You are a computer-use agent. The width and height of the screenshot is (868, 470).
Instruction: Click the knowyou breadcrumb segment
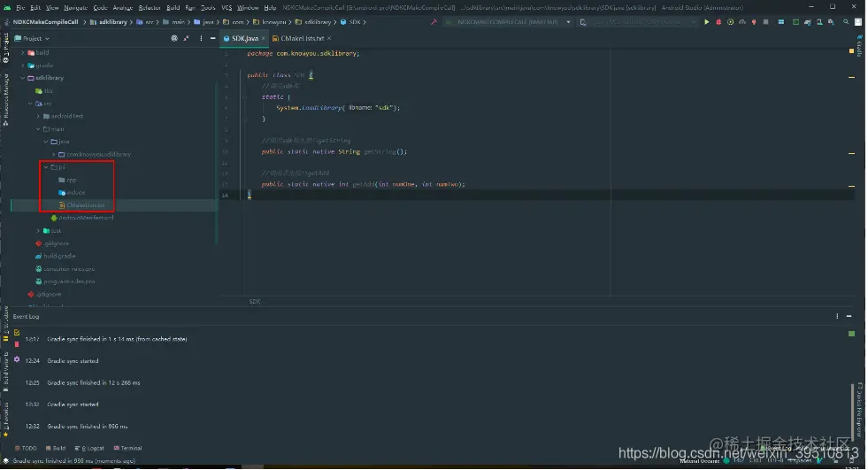274,22
